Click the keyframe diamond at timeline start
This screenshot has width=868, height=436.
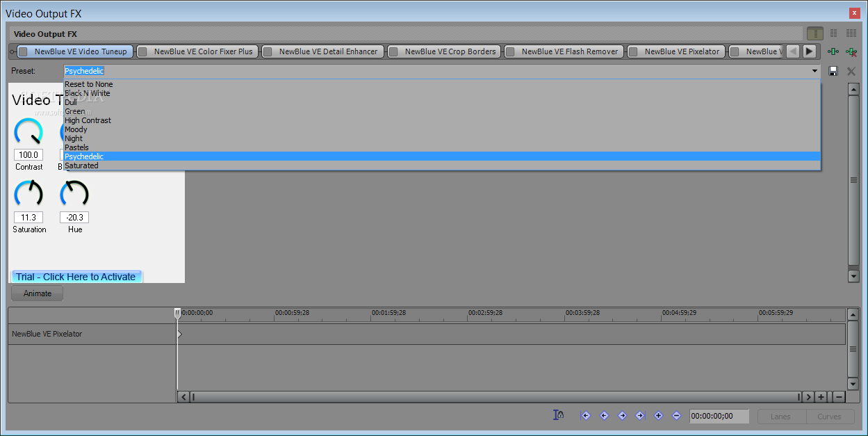[179, 334]
